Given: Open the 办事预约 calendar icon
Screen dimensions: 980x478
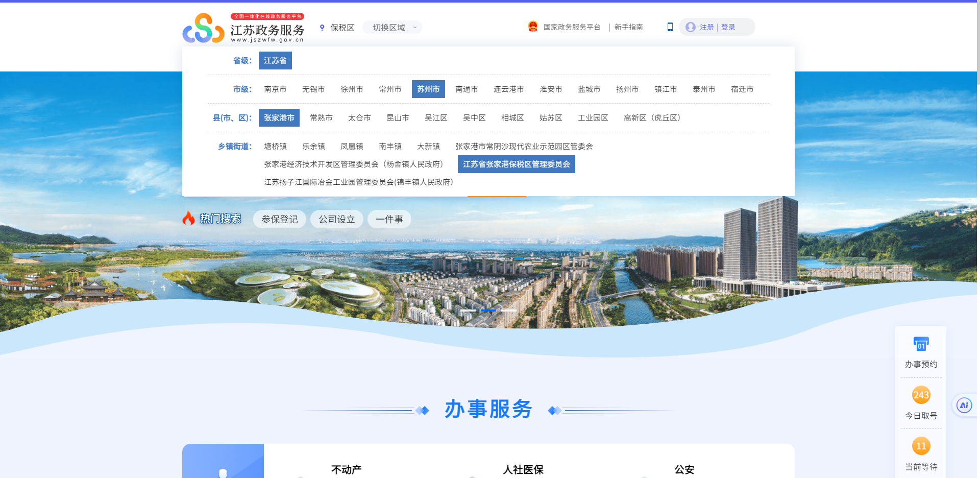Looking at the screenshot, I should tap(921, 344).
